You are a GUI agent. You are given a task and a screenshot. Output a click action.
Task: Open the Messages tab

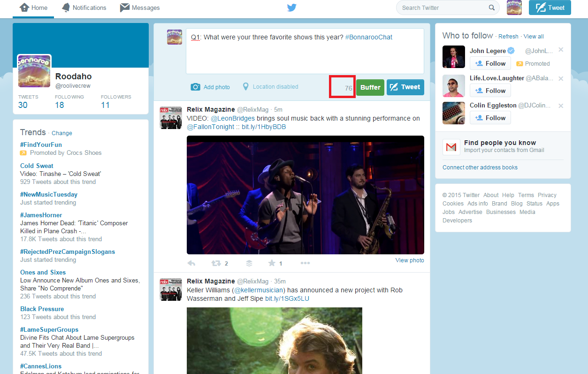coord(140,8)
